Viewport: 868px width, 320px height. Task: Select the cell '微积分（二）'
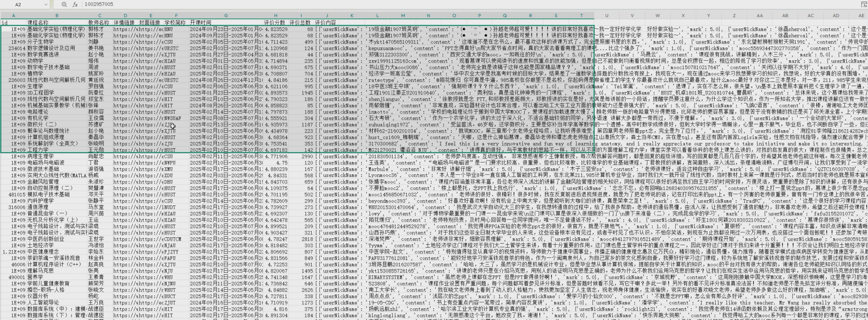[57, 125]
